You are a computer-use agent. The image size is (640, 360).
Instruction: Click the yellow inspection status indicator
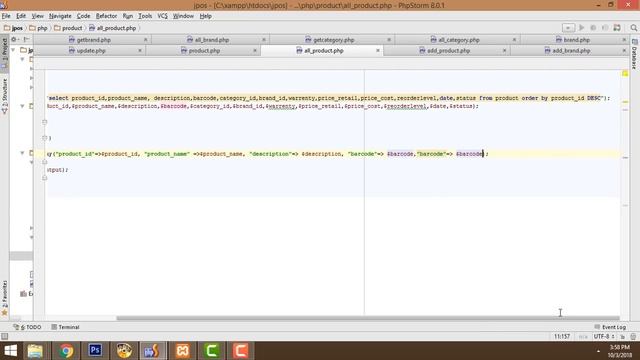click(x=625, y=73)
